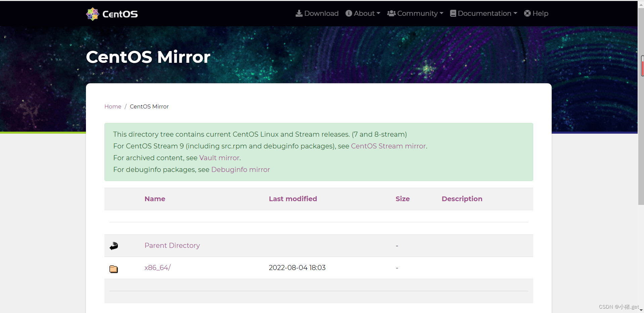Click the CentOS Mirror breadcrumb text

point(149,106)
